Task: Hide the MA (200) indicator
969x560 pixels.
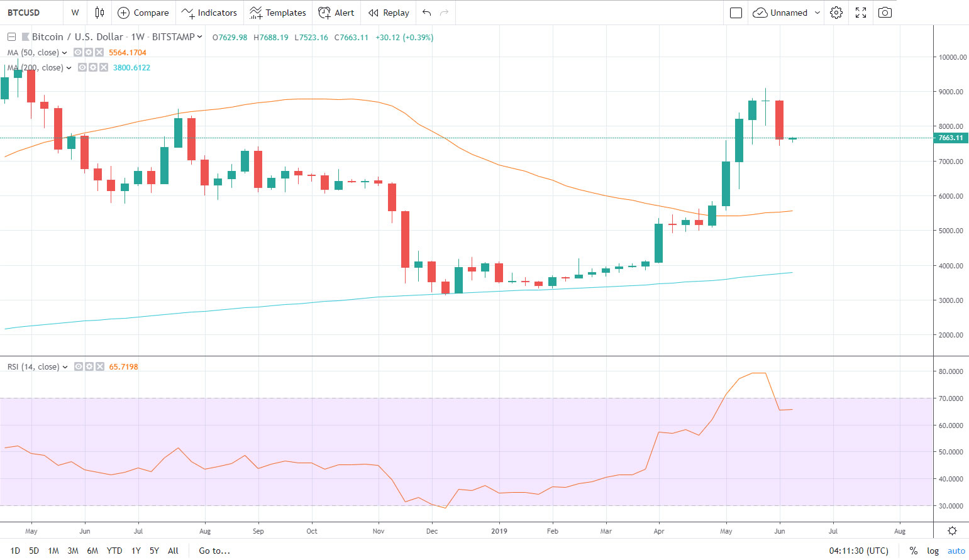Action: [x=82, y=67]
